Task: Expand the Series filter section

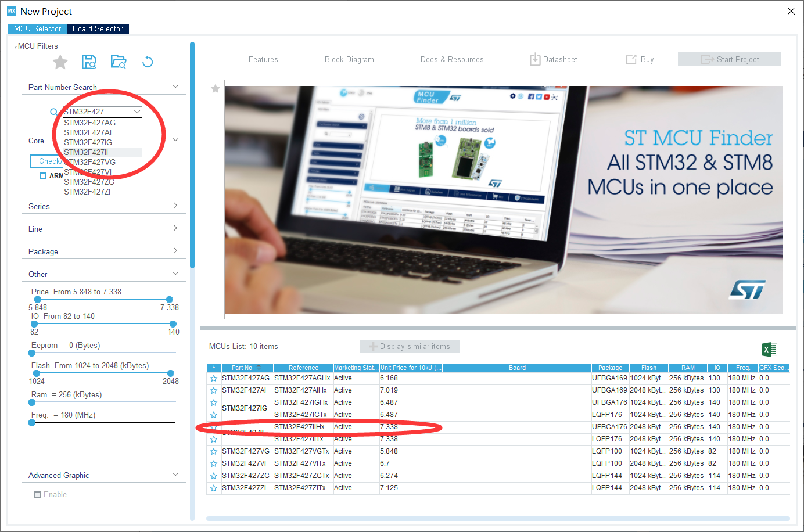Action: click(x=175, y=206)
